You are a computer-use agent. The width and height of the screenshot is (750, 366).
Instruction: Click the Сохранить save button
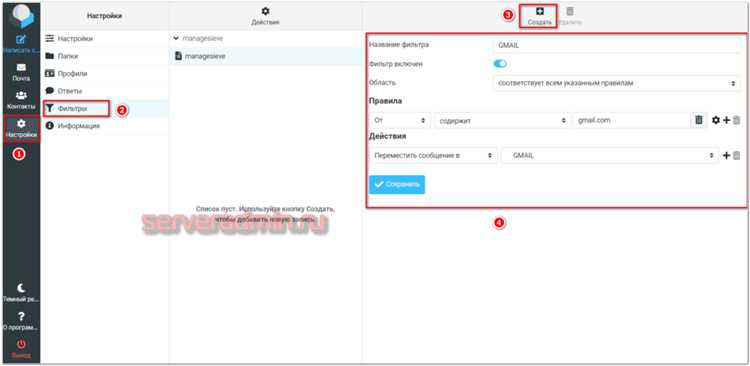click(397, 185)
